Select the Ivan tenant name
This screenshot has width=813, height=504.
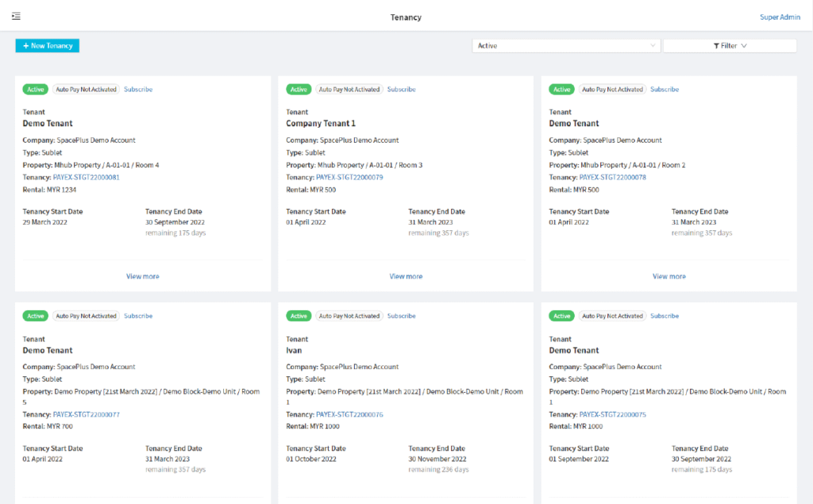(x=294, y=350)
